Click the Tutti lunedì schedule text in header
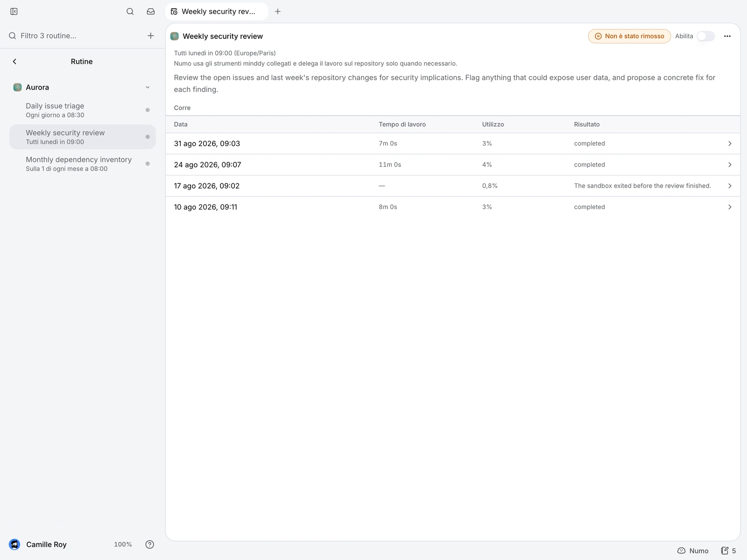Viewport: 747px width, 560px height. pyautogui.click(x=225, y=53)
